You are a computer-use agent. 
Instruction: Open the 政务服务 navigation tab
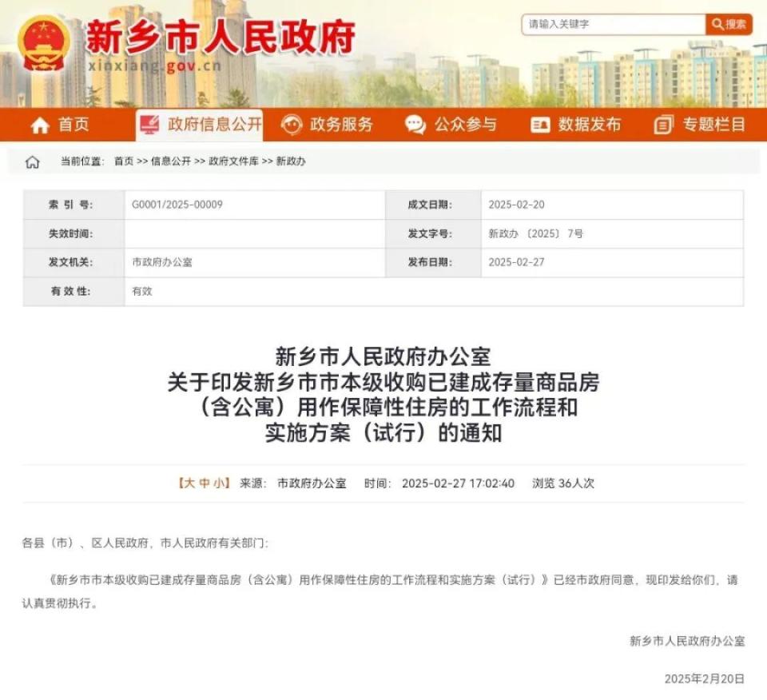pos(328,125)
